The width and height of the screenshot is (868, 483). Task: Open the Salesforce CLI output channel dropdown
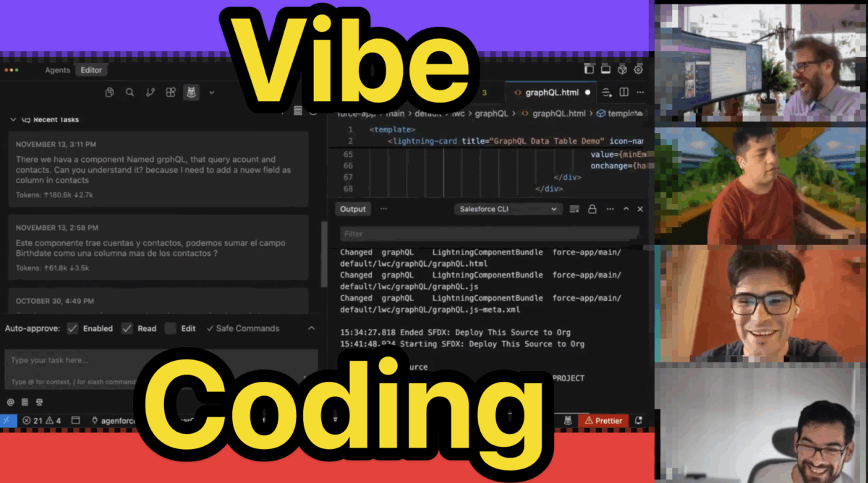[x=507, y=209]
